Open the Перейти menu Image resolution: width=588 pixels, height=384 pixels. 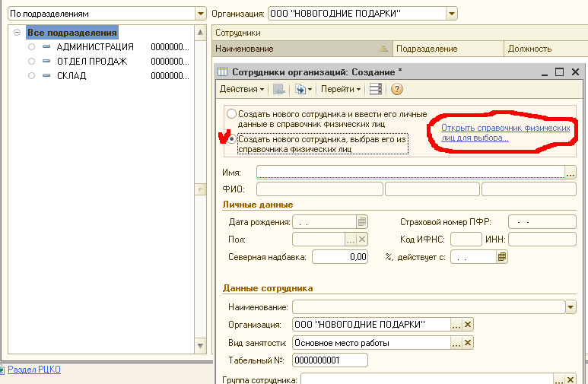tap(341, 89)
